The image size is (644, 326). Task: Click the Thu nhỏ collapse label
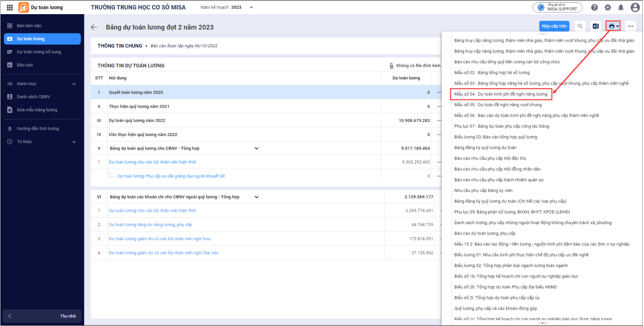click(68, 317)
